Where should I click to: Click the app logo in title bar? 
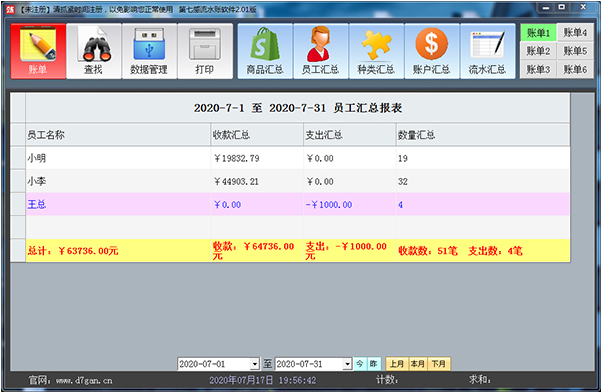click(x=10, y=9)
